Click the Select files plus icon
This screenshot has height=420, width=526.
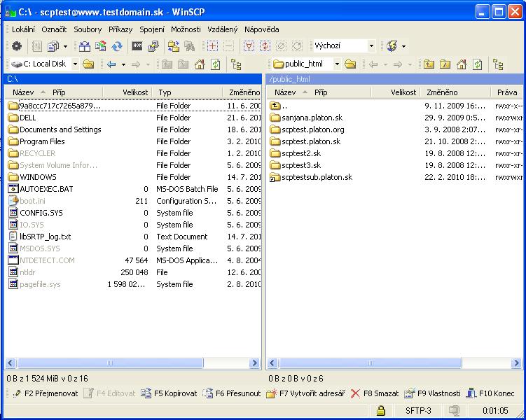point(212,46)
